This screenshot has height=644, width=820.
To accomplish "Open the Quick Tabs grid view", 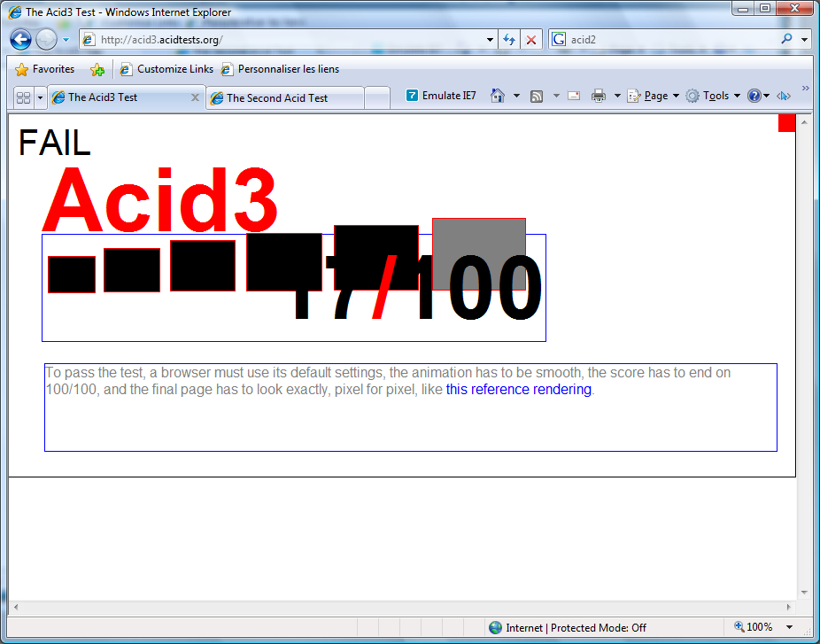I will pos(24,97).
